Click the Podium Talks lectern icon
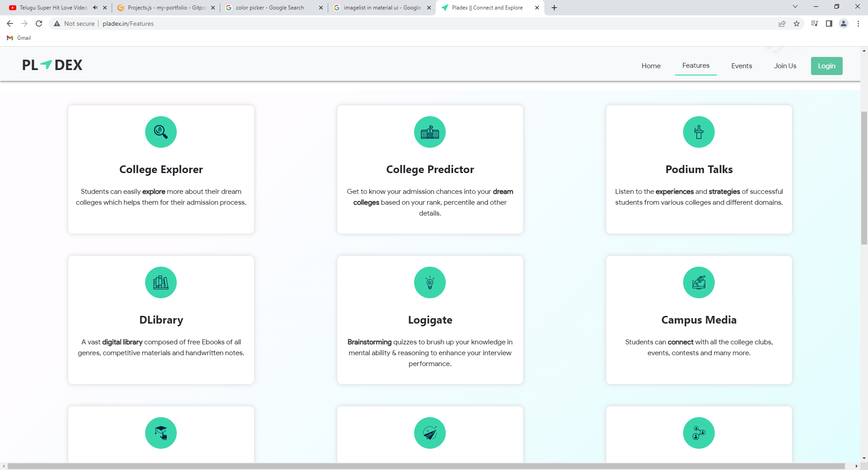Screen dimensions: 868x470 (x=698, y=132)
